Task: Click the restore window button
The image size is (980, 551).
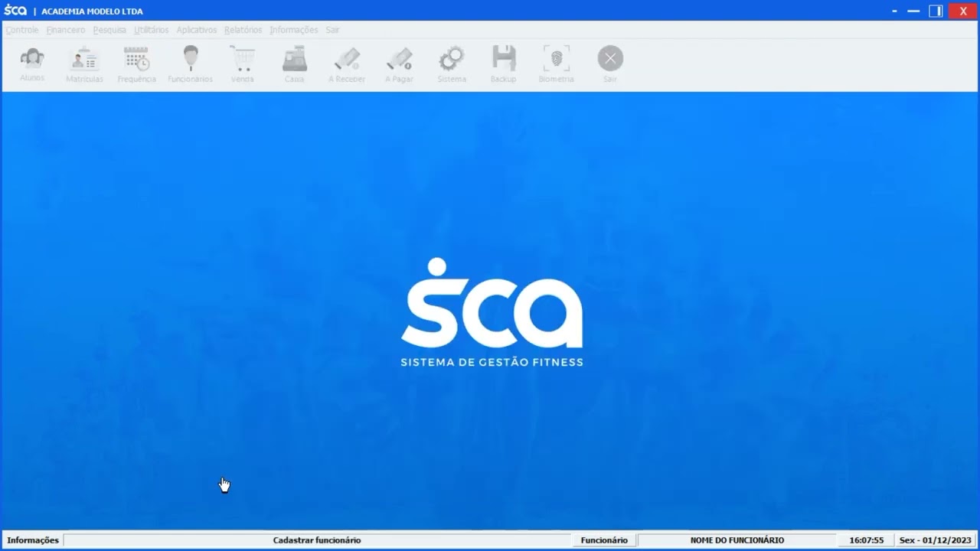Action: pyautogui.click(x=936, y=11)
